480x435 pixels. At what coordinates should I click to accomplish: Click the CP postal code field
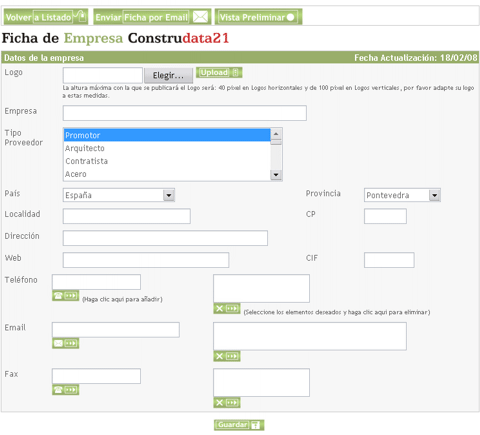coord(385,216)
